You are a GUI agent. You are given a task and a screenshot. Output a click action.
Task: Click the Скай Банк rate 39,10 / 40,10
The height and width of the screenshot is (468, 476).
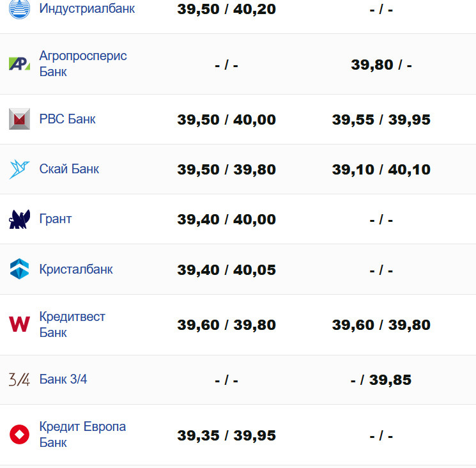pyautogui.click(x=381, y=169)
